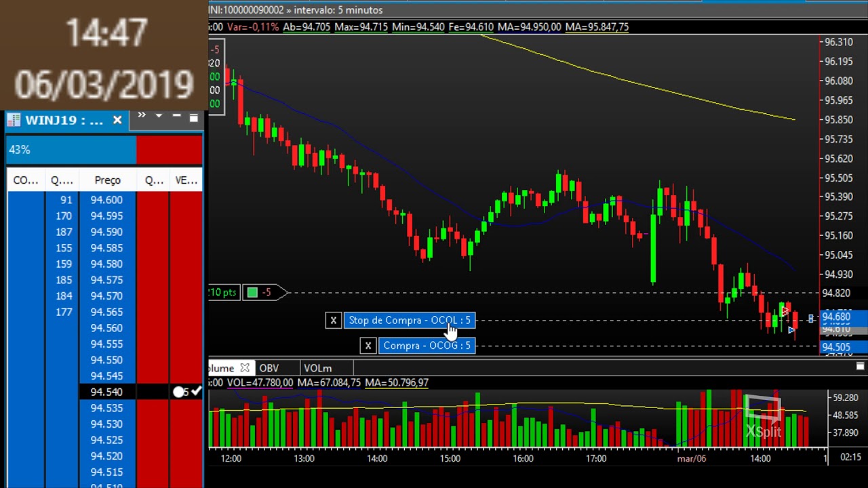Click the green position square beside -5
Image resolution: width=868 pixels, height=488 pixels.
tap(252, 292)
